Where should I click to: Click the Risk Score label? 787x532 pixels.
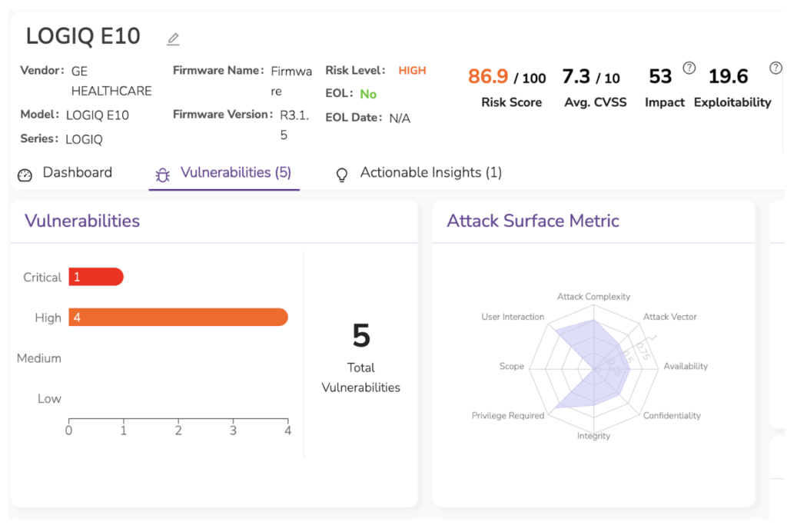pos(511,102)
